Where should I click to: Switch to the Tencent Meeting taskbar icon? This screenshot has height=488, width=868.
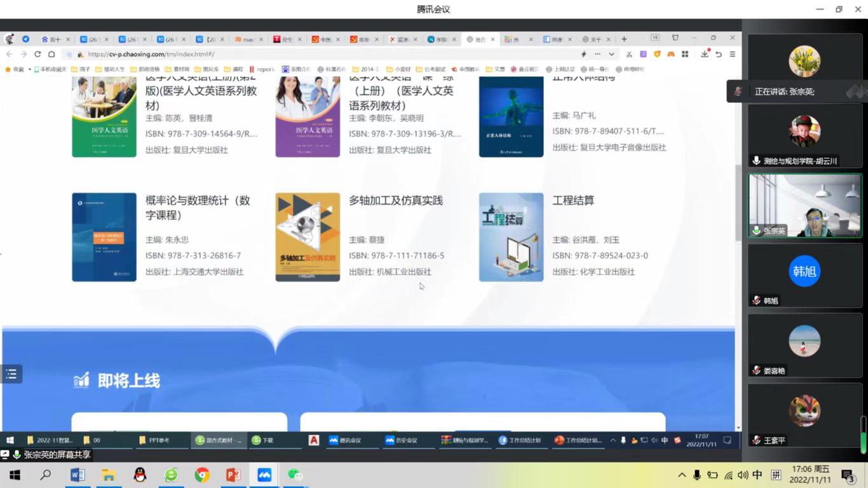pyautogui.click(x=264, y=475)
